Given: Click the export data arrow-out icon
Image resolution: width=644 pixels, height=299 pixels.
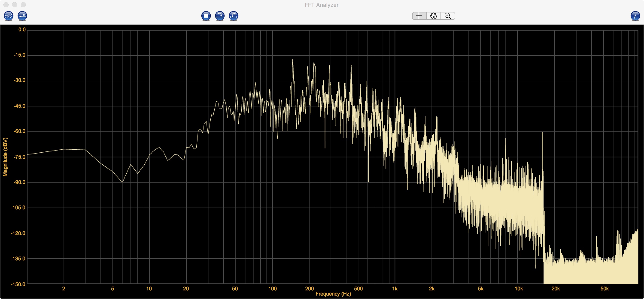Looking at the screenshot, I should pyautogui.click(x=234, y=16).
